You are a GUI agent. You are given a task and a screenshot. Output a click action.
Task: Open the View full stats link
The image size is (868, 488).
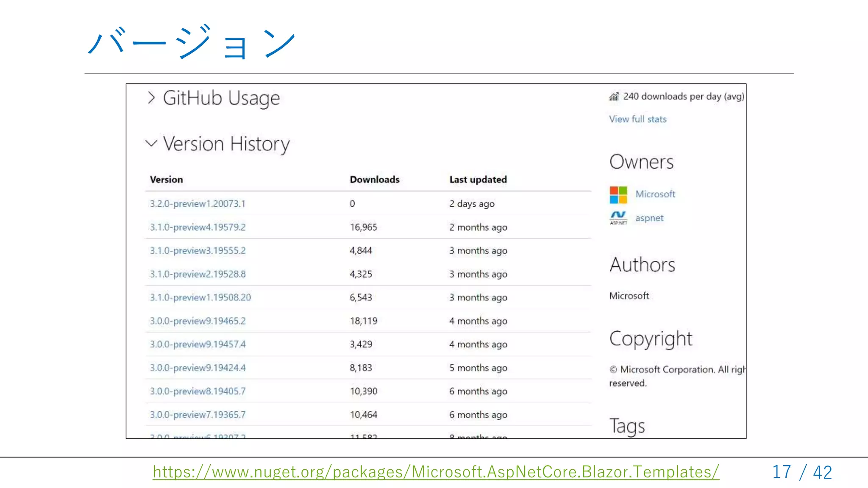637,119
